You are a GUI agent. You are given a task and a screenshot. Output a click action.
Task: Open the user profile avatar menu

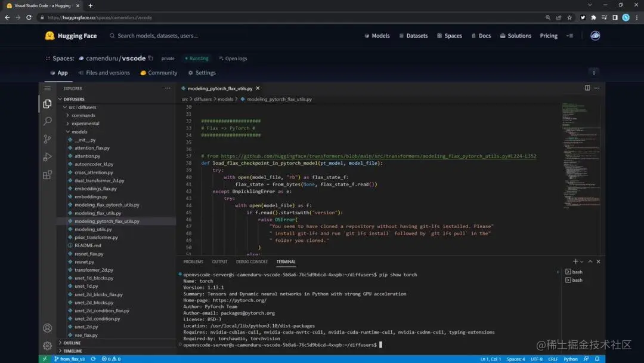595,36
